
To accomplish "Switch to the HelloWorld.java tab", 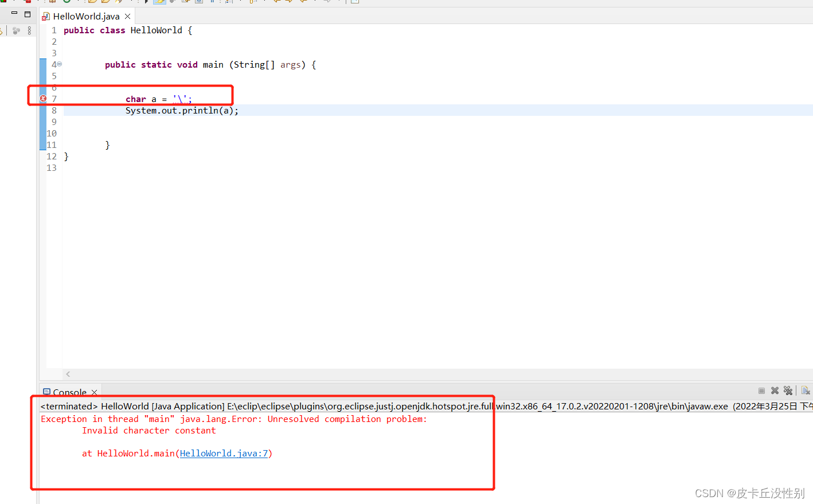I will coord(86,16).
